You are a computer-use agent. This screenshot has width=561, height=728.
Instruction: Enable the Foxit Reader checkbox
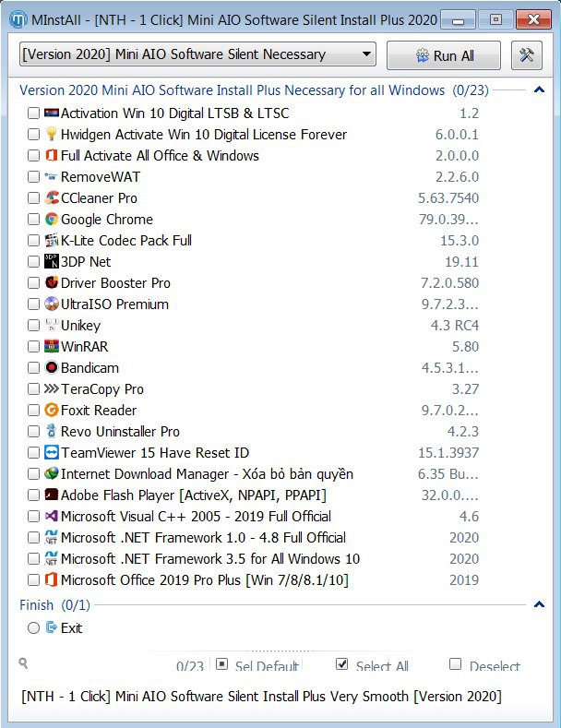pos(33,410)
